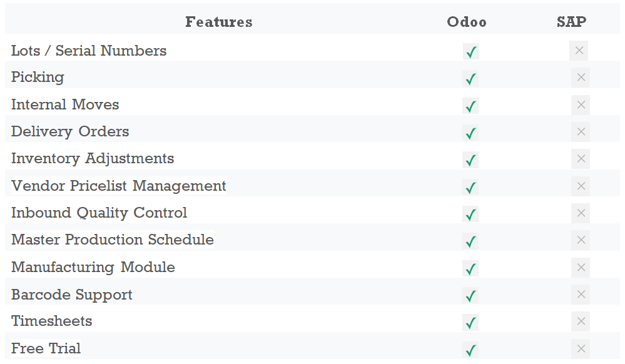
Task: Click 'Inbound Quality Control' text
Action: point(99,213)
